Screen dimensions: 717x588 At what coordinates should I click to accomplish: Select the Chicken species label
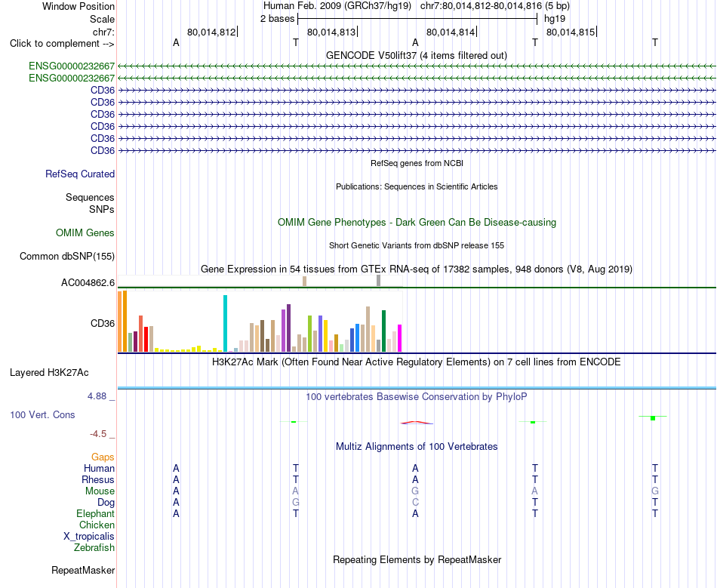coord(97,525)
